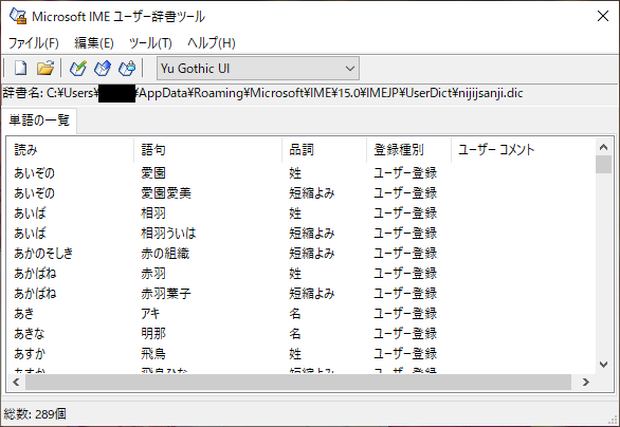Click the Edit word toolbar icon
This screenshot has width=620, height=427.
pos(102,68)
